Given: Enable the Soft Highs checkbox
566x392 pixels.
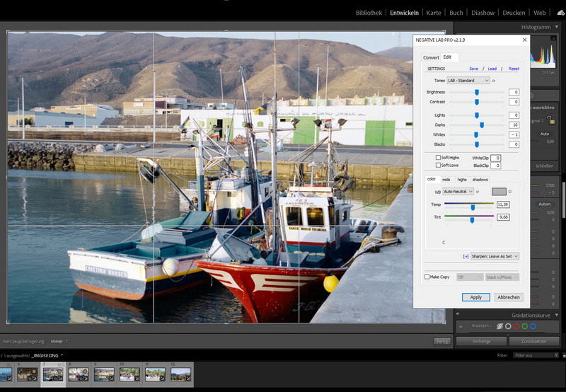Looking at the screenshot, I should pyautogui.click(x=438, y=158).
